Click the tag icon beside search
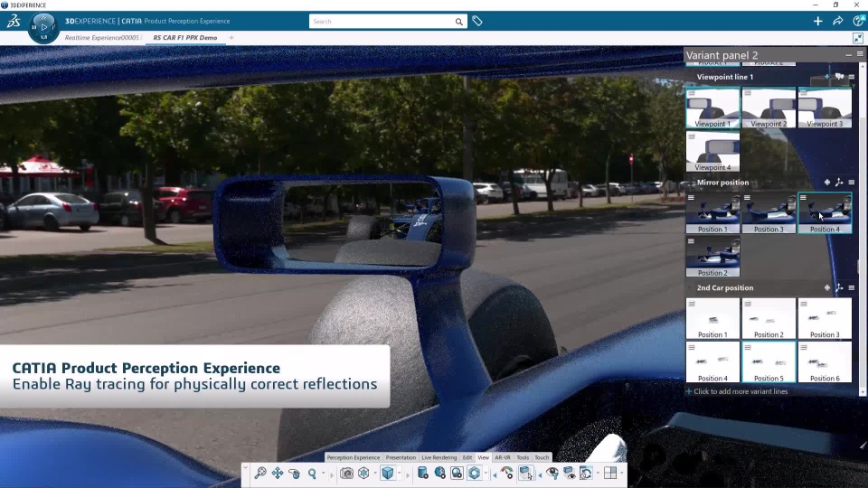Screen dimensions: 868x488 477,21
